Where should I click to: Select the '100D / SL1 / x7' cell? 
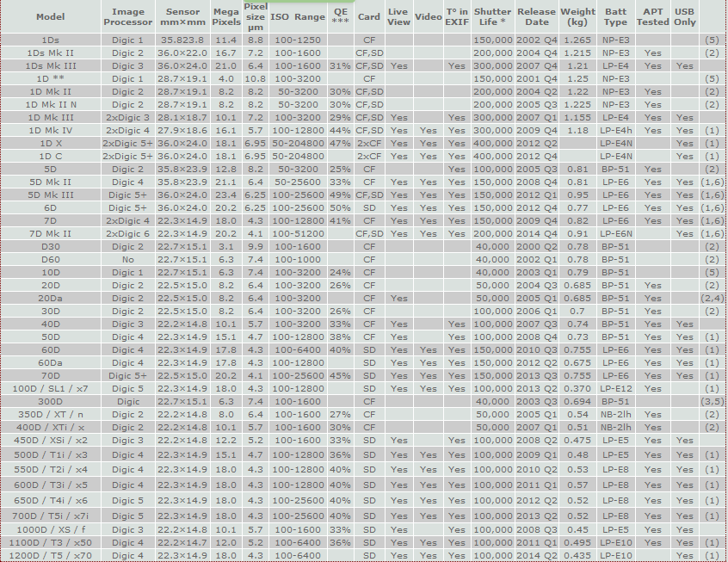[x=50, y=389]
